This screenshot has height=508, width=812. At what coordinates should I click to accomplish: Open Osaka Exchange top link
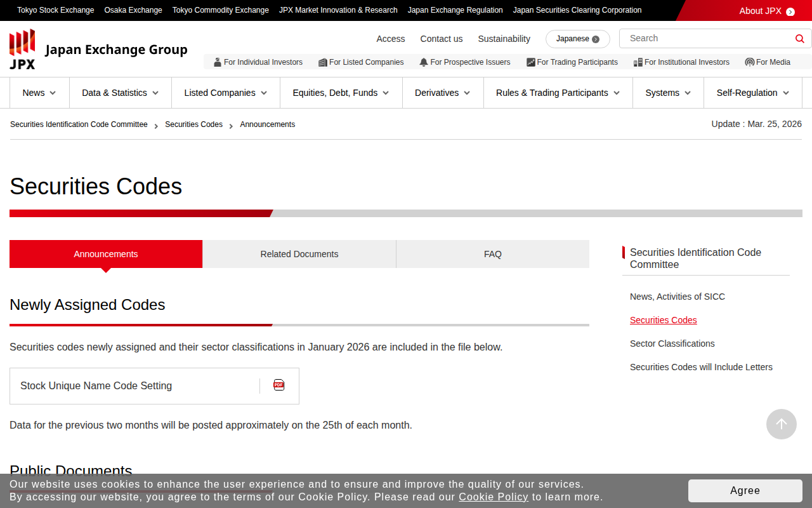(x=133, y=10)
